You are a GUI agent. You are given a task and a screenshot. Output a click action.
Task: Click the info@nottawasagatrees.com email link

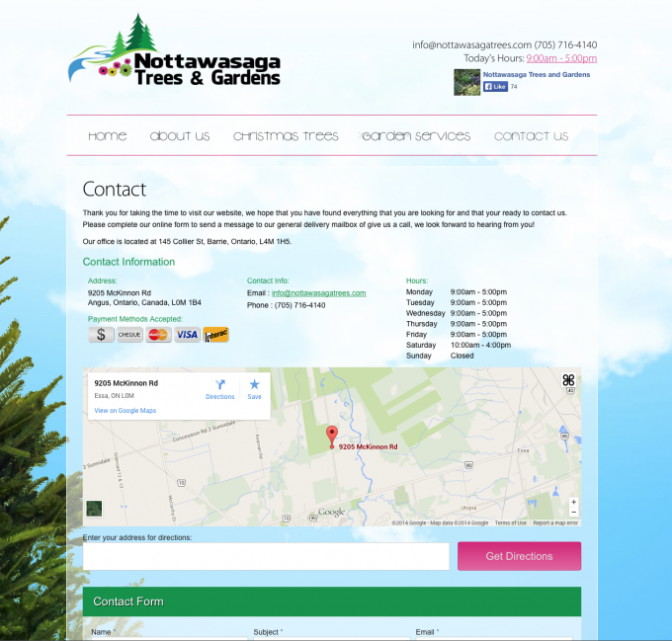318,293
